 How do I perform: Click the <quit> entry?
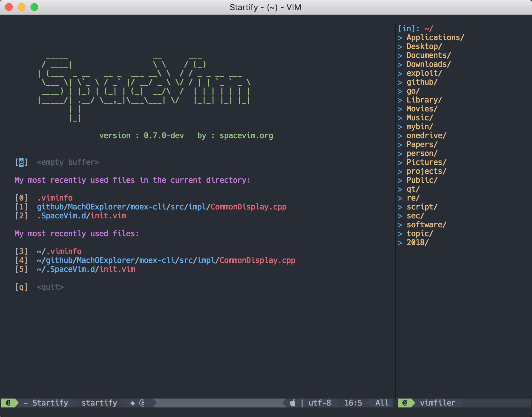50,287
